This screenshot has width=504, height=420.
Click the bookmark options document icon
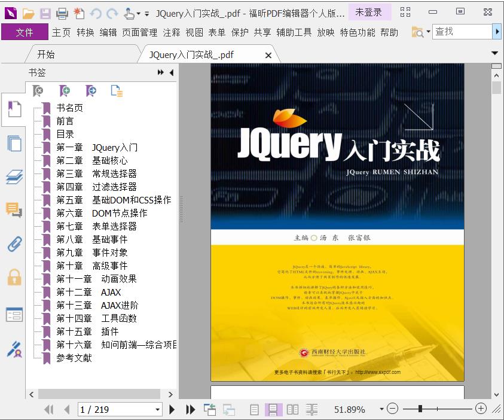[117, 91]
